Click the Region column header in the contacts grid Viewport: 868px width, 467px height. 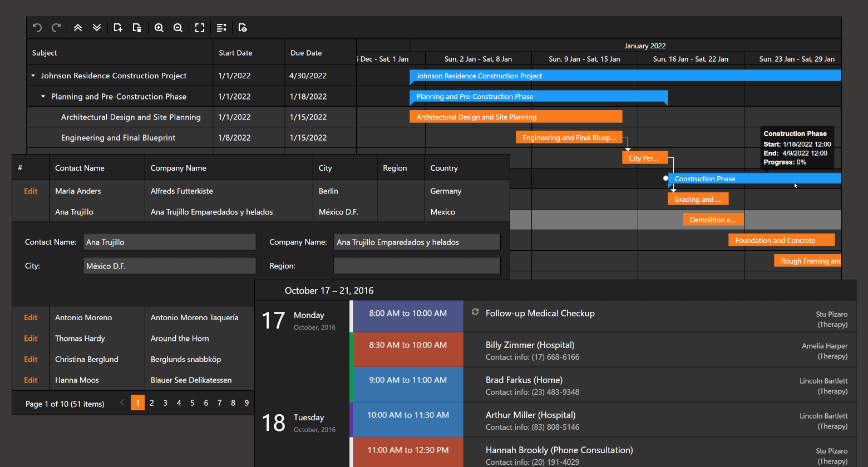point(401,168)
